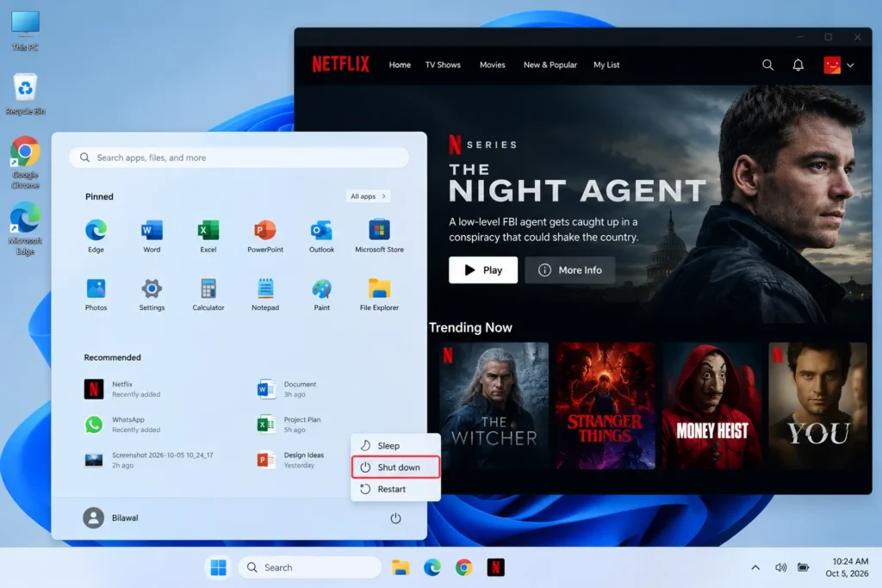Click the Windows Start button on taskbar
Viewport: 882px width, 588px height.
(x=218, y=567)
